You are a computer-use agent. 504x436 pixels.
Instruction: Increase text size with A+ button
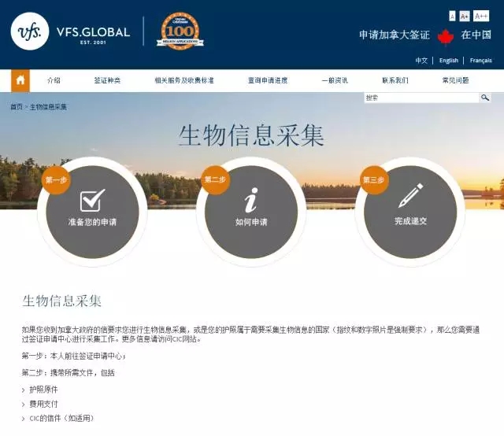pyautogui.click(x=465, y=16)
